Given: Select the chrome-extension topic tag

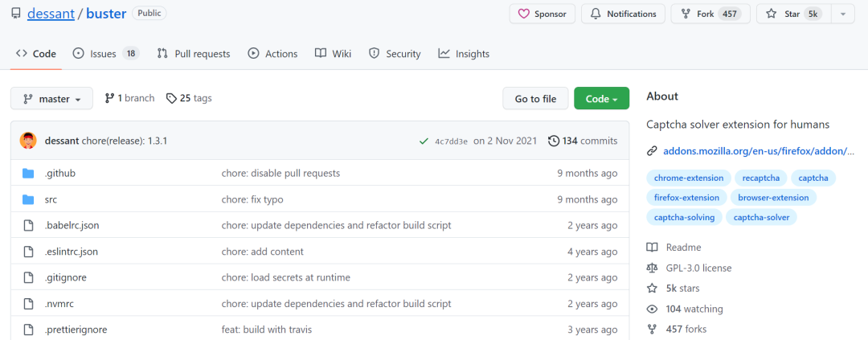Looking at the screenshot, I should [x=689, y=178].
